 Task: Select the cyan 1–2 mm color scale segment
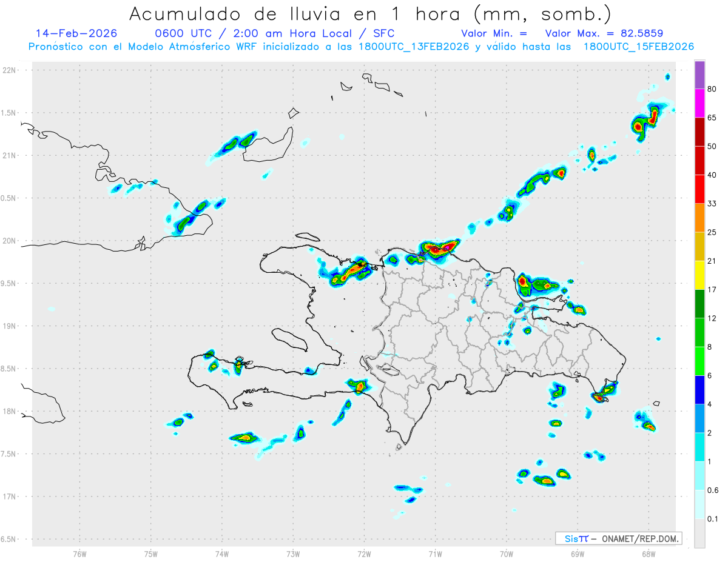699,447
